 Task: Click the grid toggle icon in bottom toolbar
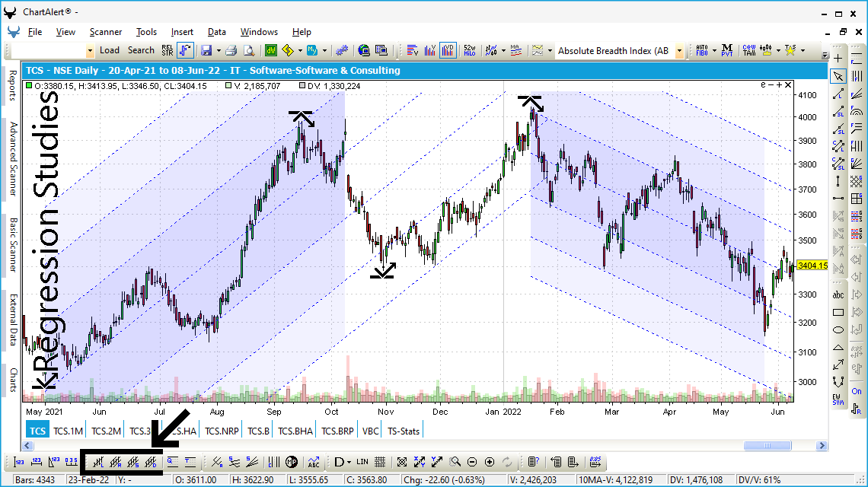[380, 462]
